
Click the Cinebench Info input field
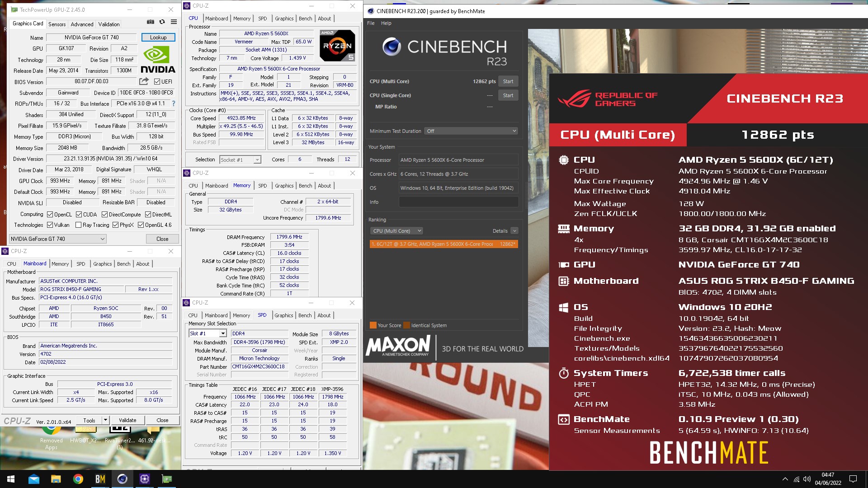click(458, 202)
